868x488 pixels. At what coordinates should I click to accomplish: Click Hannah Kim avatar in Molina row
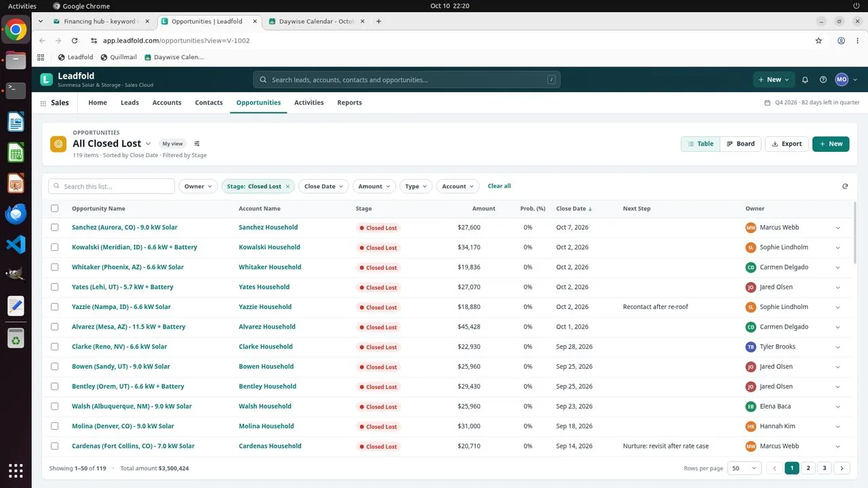(x=751, y=426)
